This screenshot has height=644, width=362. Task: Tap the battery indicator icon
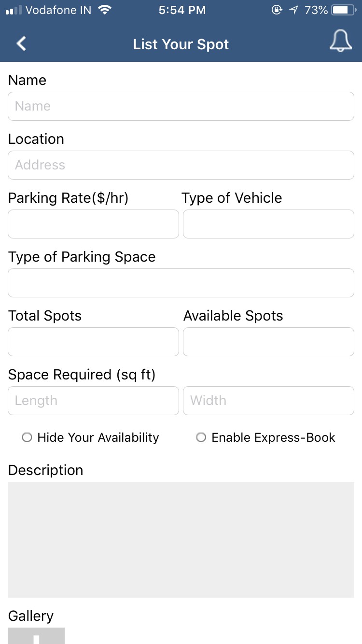343,10
